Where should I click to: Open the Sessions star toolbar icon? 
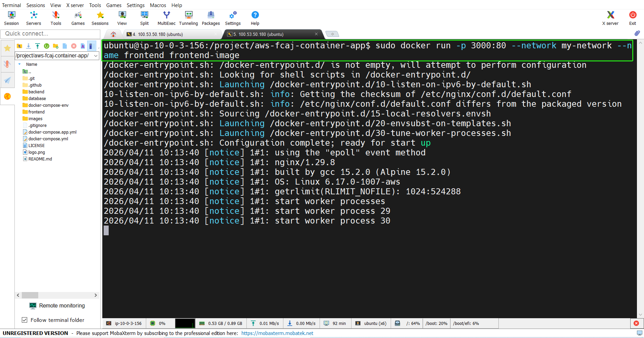100,18
